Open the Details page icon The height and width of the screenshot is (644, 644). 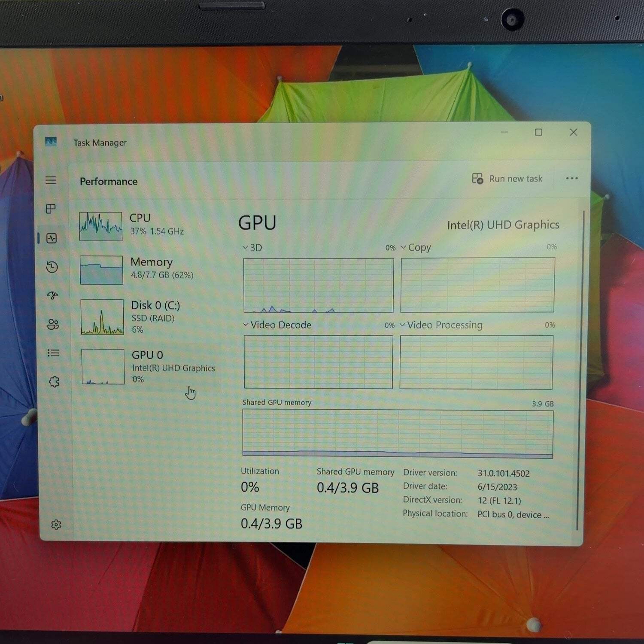click(x=53, y=353)
